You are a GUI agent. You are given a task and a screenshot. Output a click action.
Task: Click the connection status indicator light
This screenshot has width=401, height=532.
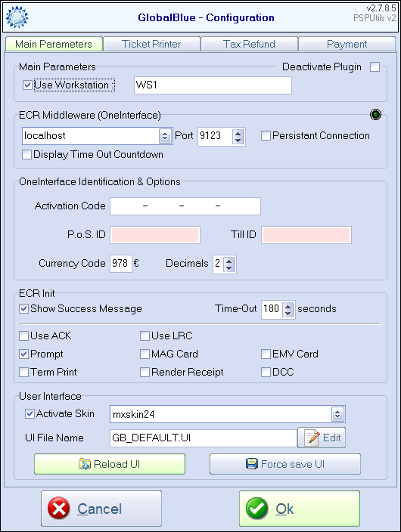375,115
